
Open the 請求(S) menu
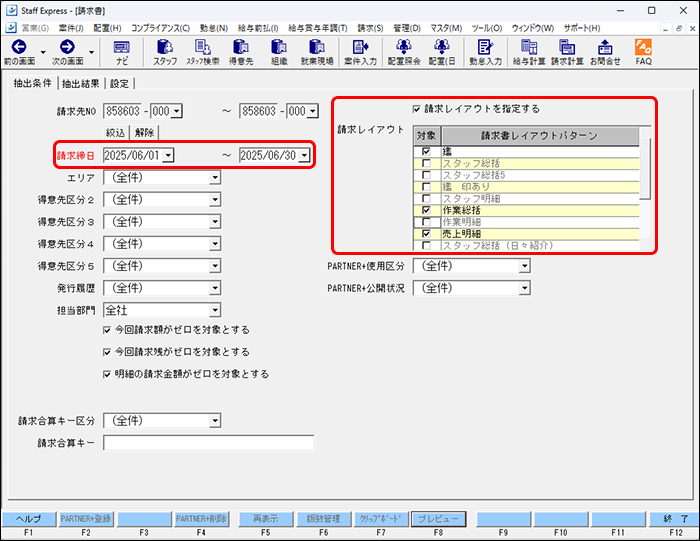370,28
